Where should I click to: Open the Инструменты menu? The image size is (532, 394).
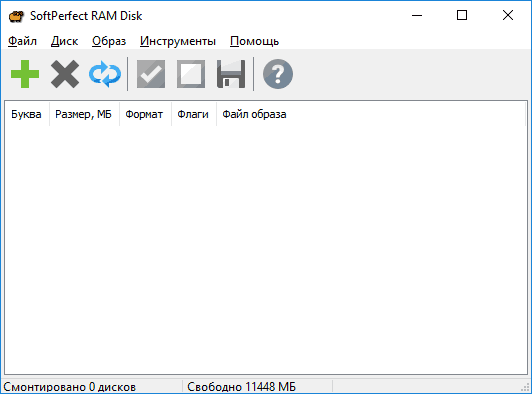pos(178,41)
